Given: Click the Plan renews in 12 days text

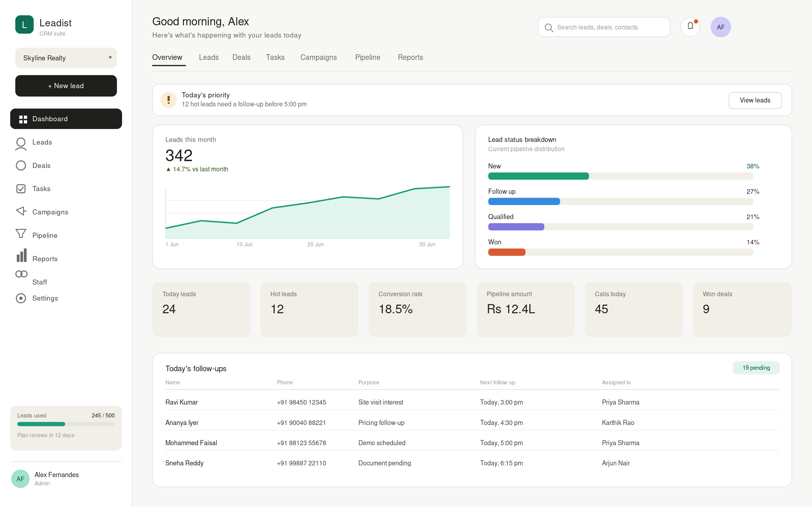Looking at the screenshot, I should pyautogui.click(x=46, y=435).
